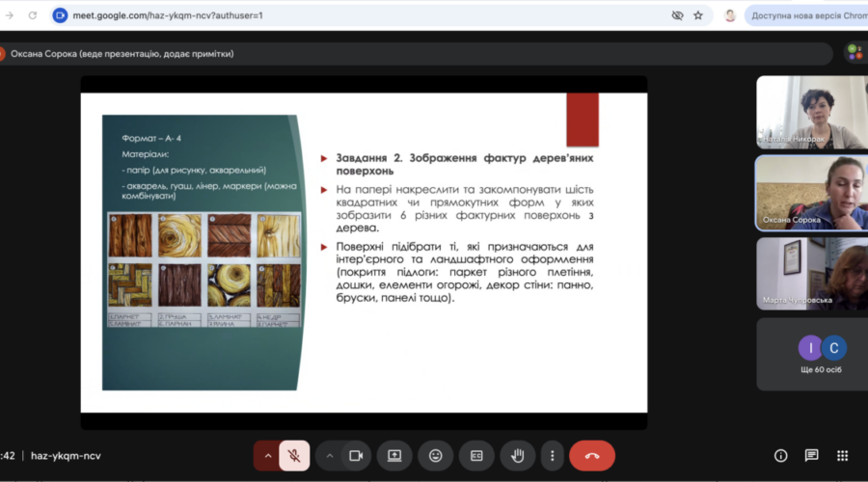Click the wood texture samples image on slide
868x482 pixels.
[x=204, y=269]
